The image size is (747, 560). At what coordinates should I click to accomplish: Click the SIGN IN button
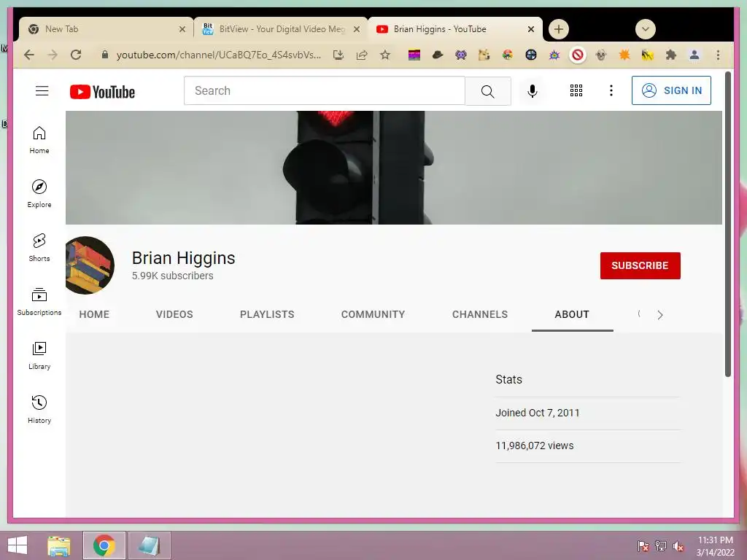(671, 90)
